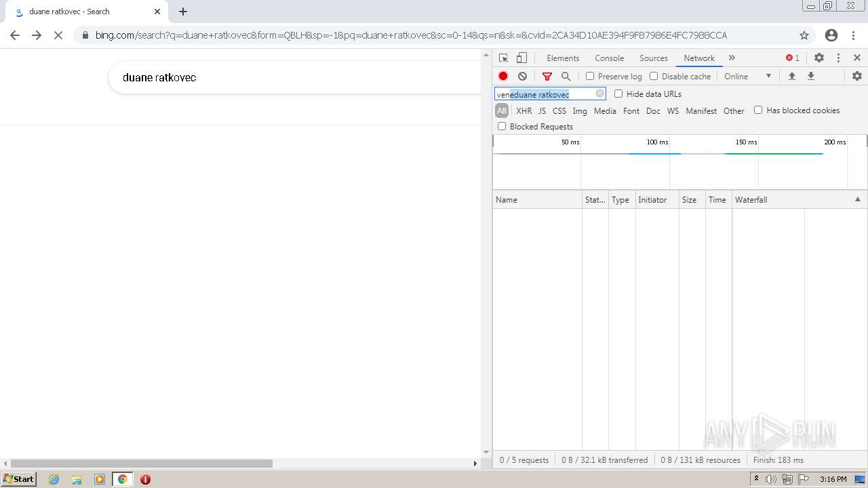Switch to Chrome in taskbar

coord(122,479)
